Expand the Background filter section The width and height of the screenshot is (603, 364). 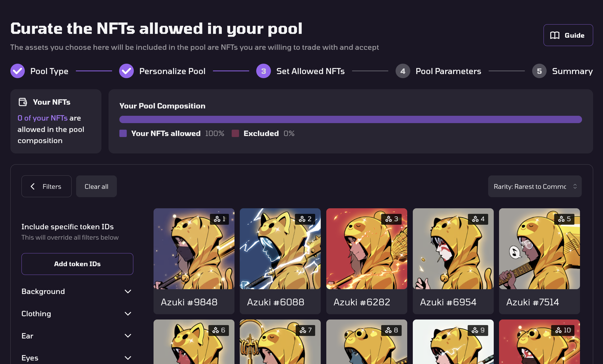click(128, 291)
